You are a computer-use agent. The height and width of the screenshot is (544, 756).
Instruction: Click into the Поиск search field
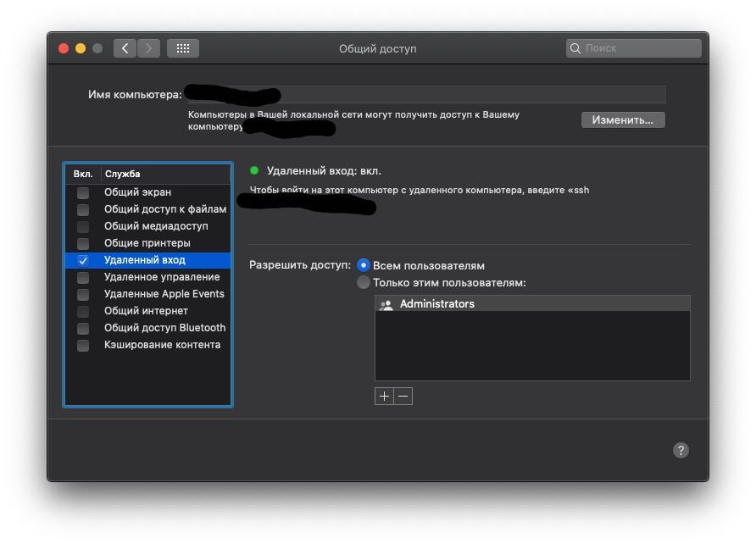[634, 48]
